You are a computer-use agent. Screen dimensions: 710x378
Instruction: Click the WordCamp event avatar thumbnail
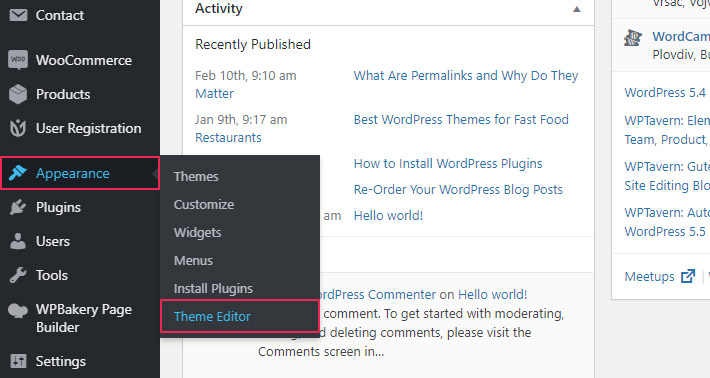click(633, 38)
